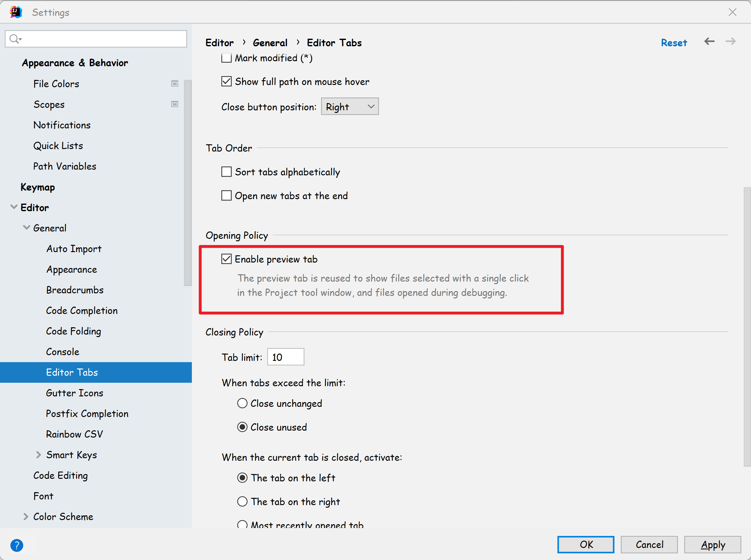Collapse the Editor tree section

(x=14, y=207)
